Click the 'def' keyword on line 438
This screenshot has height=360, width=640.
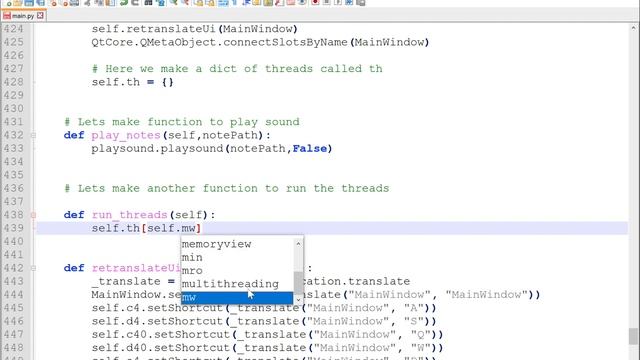(x=74, y=215)
